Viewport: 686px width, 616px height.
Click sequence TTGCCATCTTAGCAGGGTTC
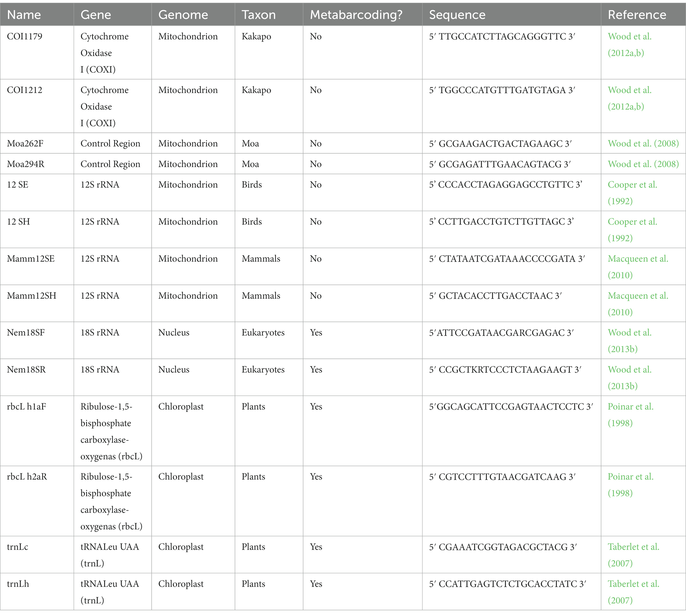[x=502, y=36]
